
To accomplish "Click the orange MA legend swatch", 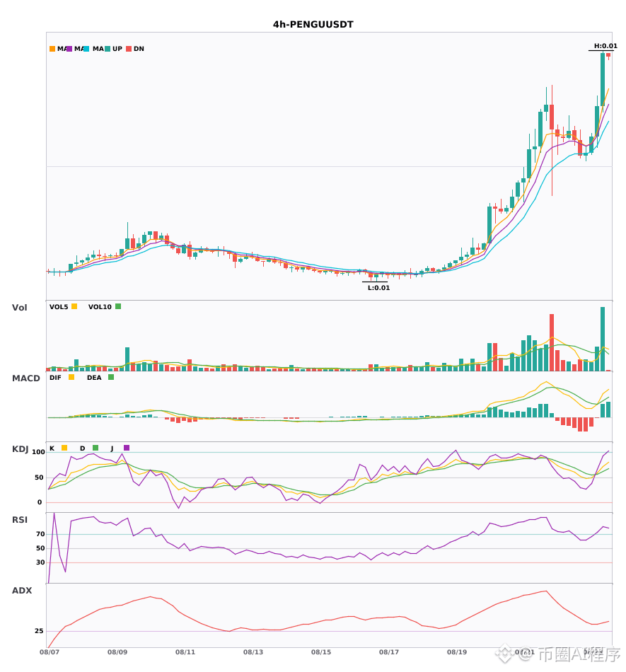I will click(52, 49).
